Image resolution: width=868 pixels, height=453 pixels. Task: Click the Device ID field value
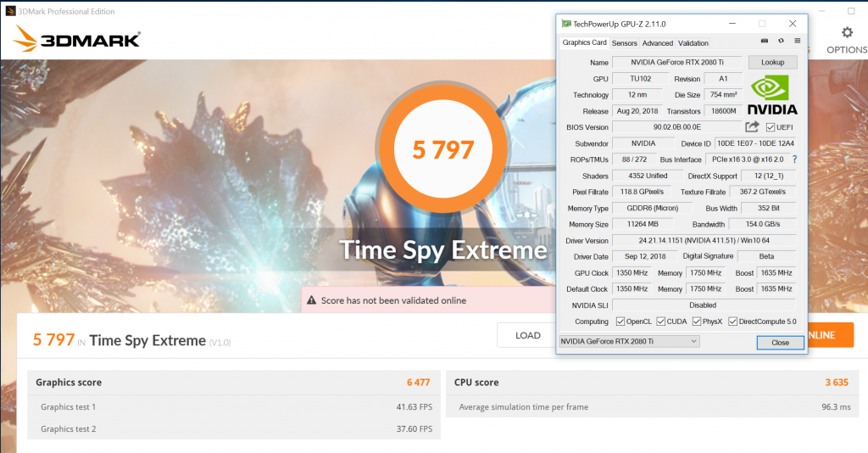(755, 143)
